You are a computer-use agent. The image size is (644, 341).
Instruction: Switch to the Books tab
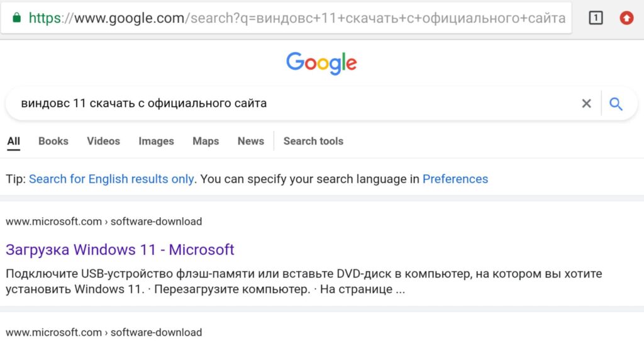pyautogui.click(x=53, y=141)
